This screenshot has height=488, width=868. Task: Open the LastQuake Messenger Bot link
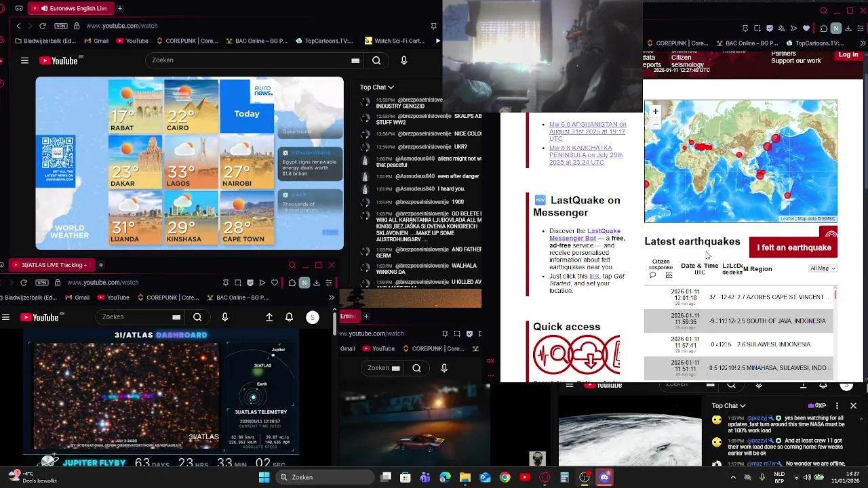point(585,235)
